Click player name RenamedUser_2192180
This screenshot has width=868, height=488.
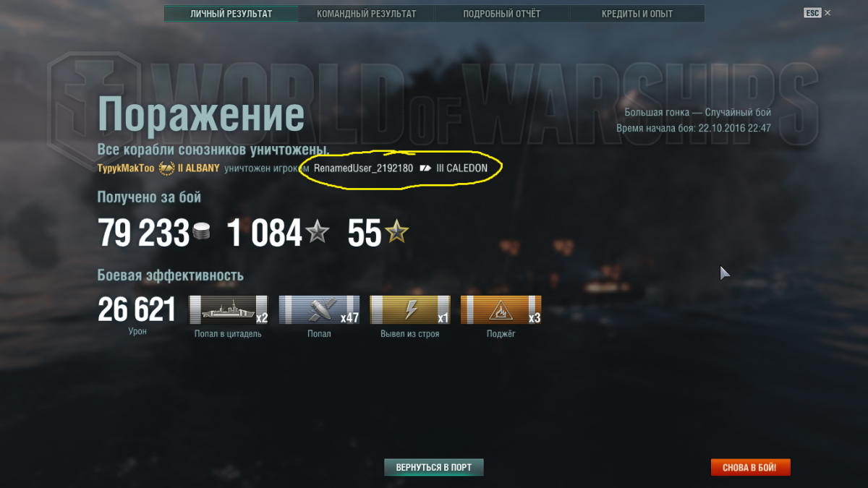click(x=363, y=168)
